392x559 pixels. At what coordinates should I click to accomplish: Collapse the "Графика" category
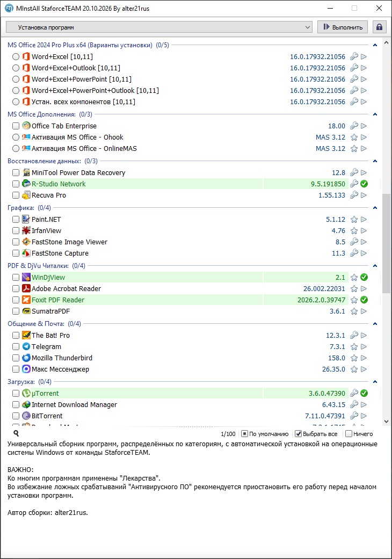[x=375, y=208]
